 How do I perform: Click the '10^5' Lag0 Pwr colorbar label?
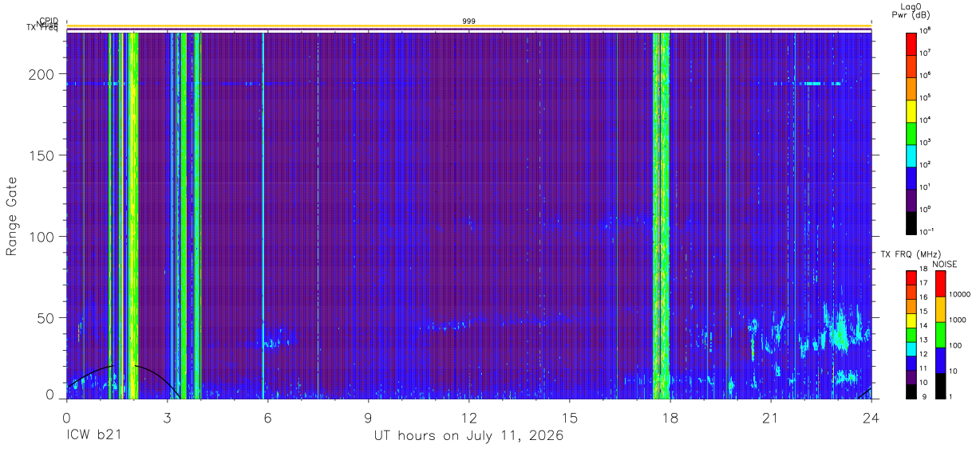[925, 97]
